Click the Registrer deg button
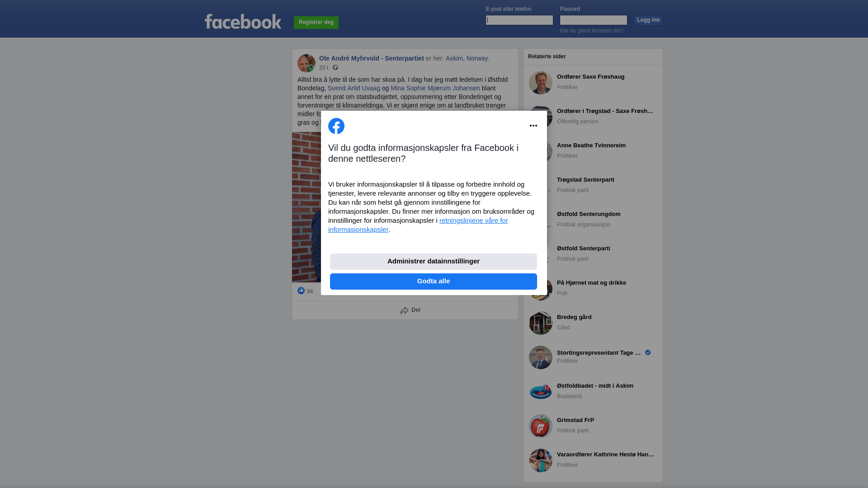 (x=316, y=23)
